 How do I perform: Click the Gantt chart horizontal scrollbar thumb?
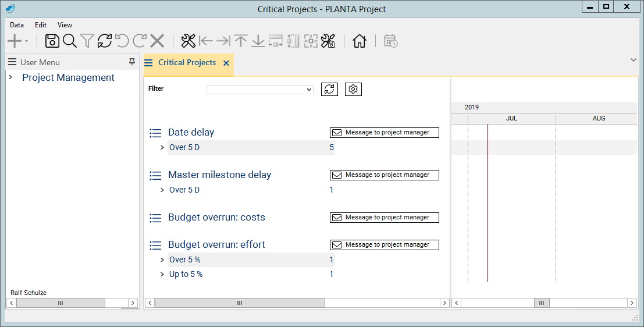(541, 303)
